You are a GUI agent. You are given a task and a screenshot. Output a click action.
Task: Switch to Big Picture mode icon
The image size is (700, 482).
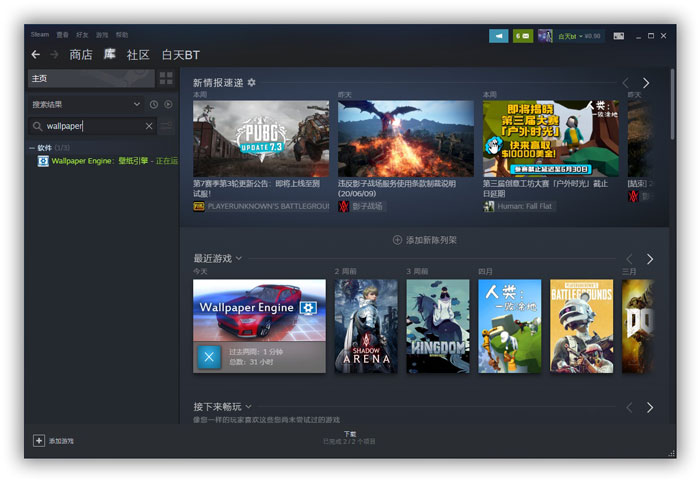pyautogui.click(x=618, y=36)
